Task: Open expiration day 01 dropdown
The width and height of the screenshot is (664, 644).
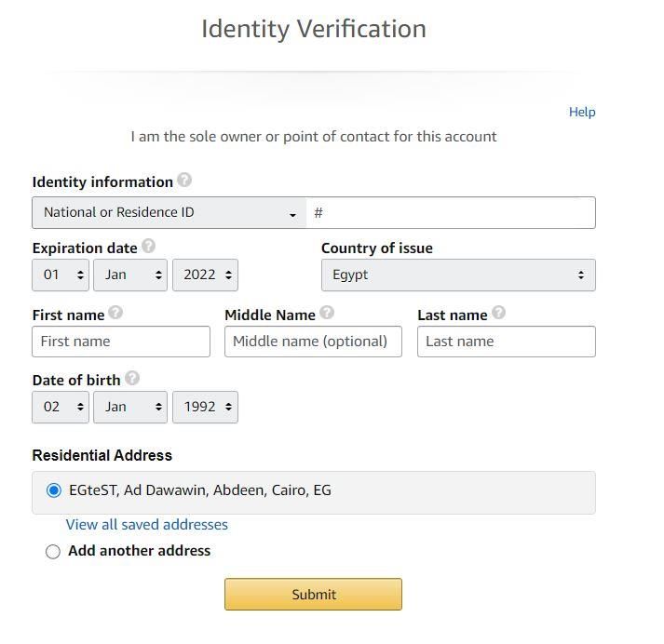Action: 61,275
